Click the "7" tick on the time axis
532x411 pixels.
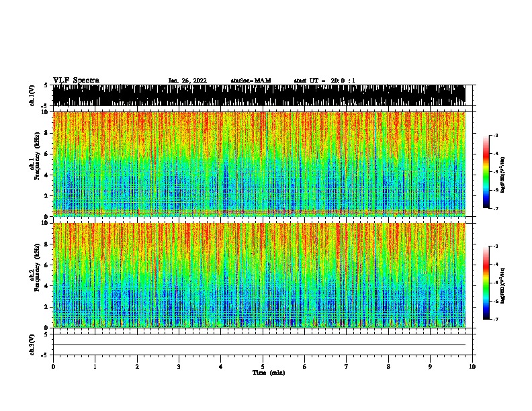[x=347, y=367]
